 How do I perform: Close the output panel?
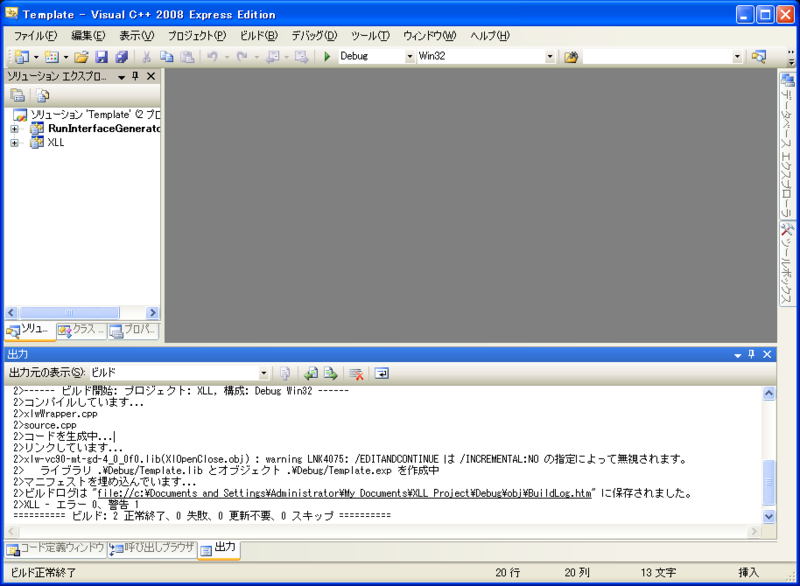point(767,354)
